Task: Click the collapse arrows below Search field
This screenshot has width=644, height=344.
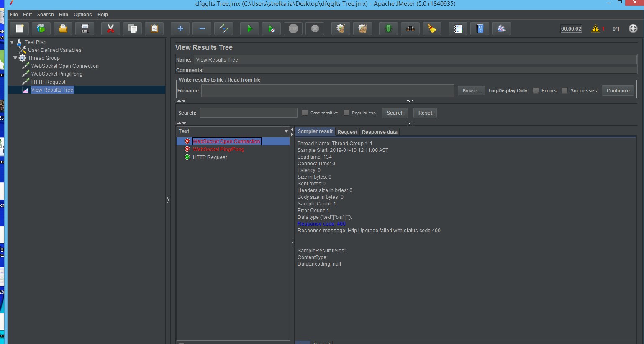Action: pos(181,123)
